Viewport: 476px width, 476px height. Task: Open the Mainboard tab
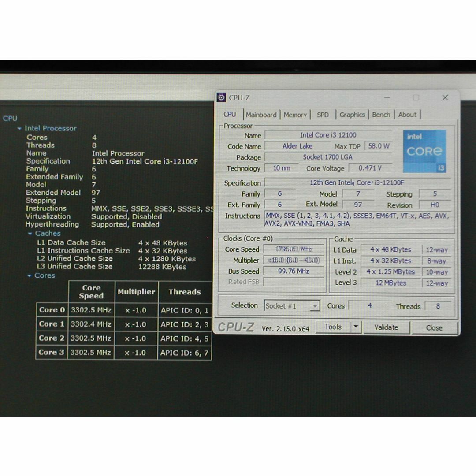click(261, 115)
